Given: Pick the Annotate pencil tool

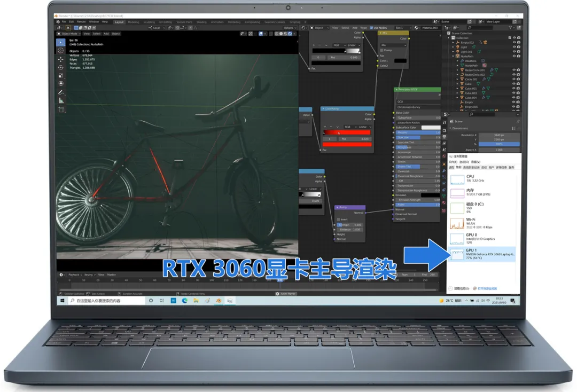Looking at the screenshot, I should coord(61,92).
